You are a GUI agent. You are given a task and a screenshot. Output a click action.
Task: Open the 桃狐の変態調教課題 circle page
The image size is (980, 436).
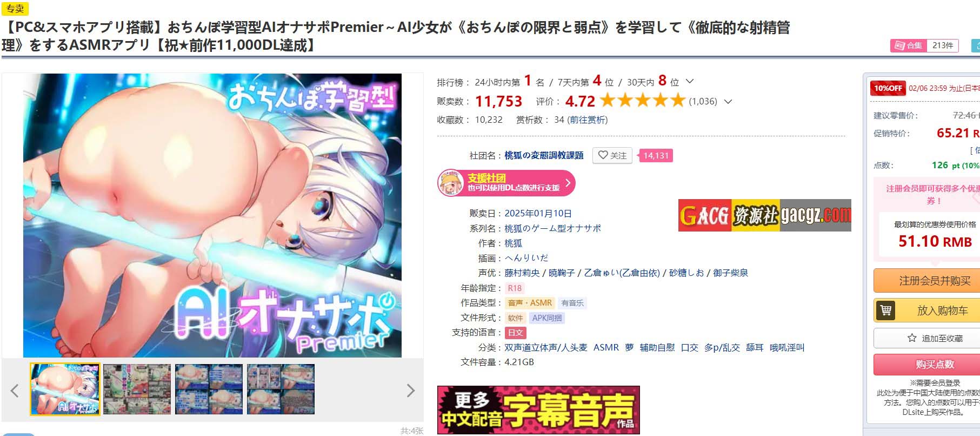544,155
